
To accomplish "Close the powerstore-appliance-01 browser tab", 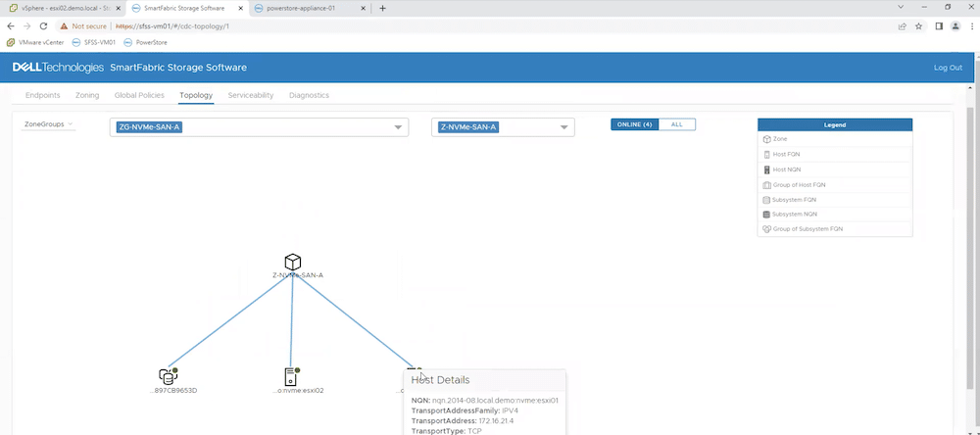I will point(364,8).
